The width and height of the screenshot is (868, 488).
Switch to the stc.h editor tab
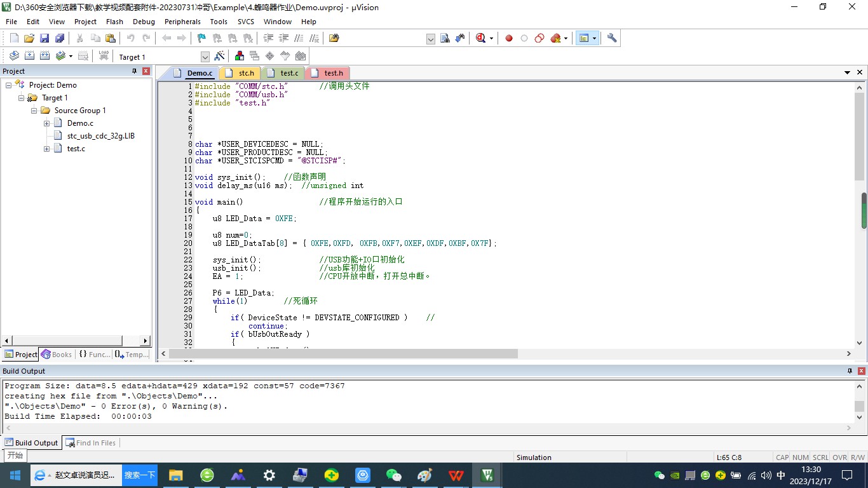click(241, 73)
